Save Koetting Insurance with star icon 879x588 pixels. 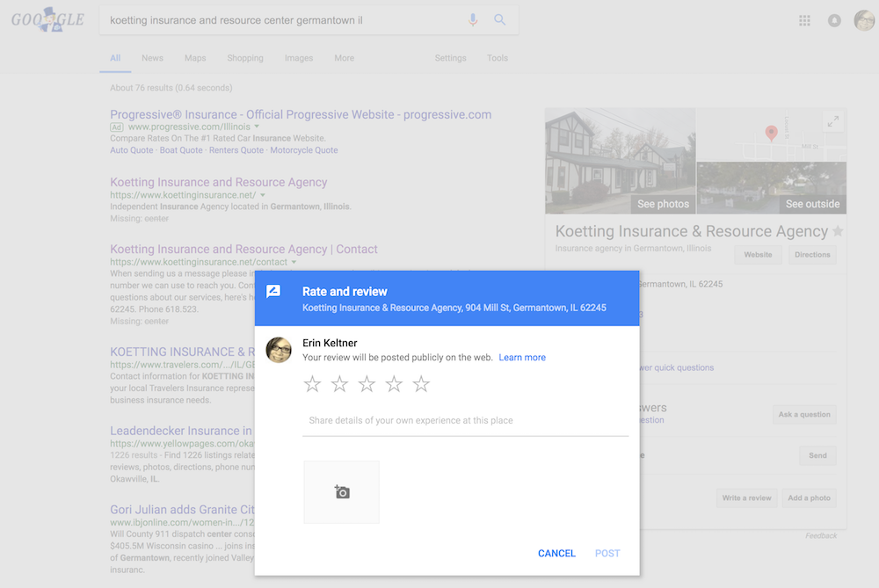tap(838, 231)
